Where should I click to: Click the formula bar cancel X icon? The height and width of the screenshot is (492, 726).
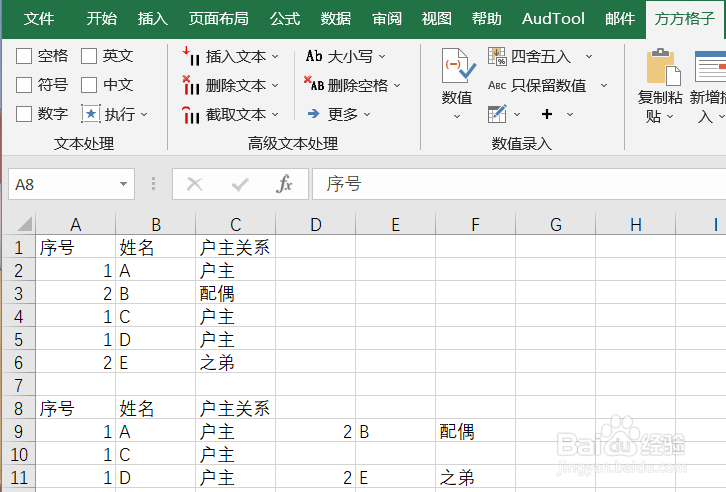[x=194, y=184]
